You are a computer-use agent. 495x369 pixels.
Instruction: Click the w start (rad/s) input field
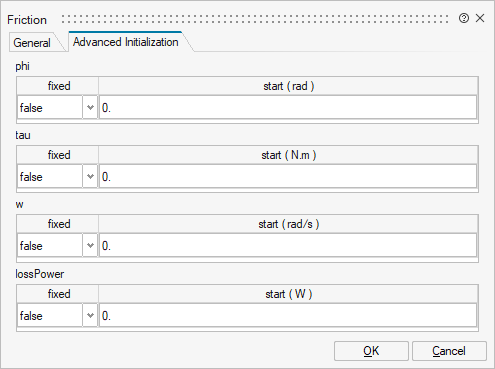pyautogui.click(x=288, y=245)
